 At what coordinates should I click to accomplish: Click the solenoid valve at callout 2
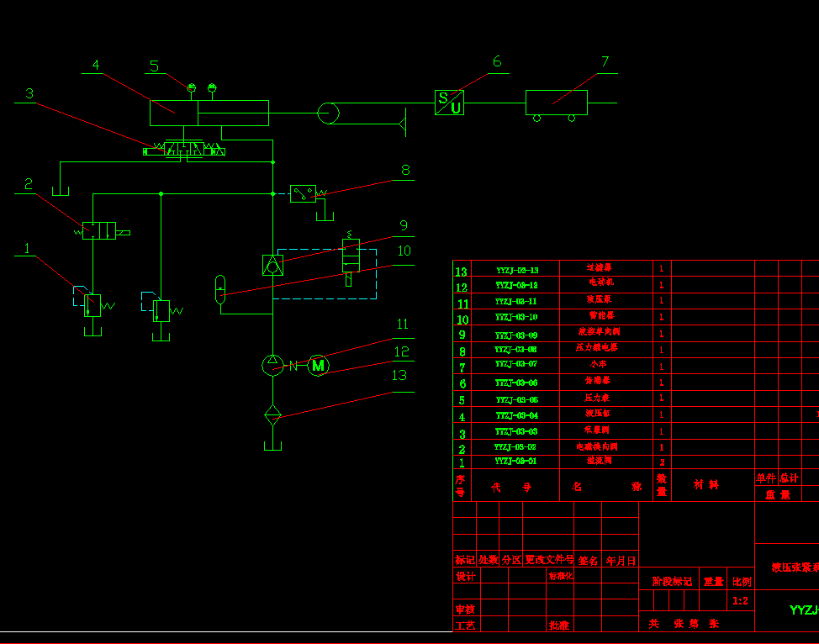pos(99,231)
